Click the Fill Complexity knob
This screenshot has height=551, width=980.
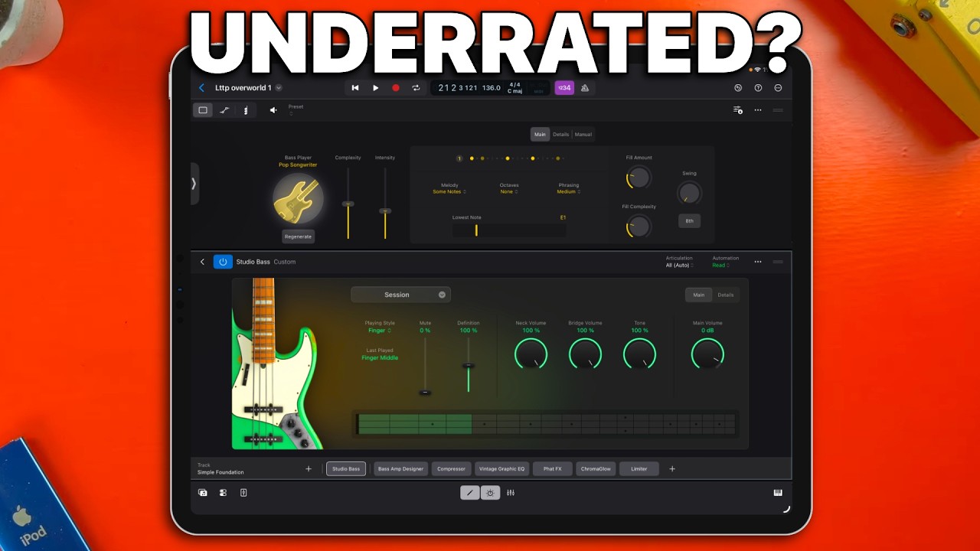point(639,227)
